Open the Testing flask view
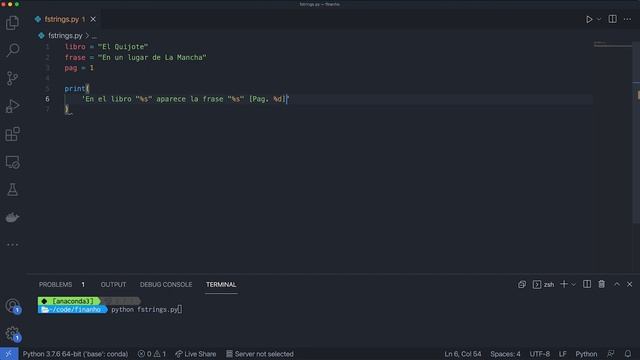Image resolution: width=640 pixels, height=360 pixels. (x=12, y=189)
